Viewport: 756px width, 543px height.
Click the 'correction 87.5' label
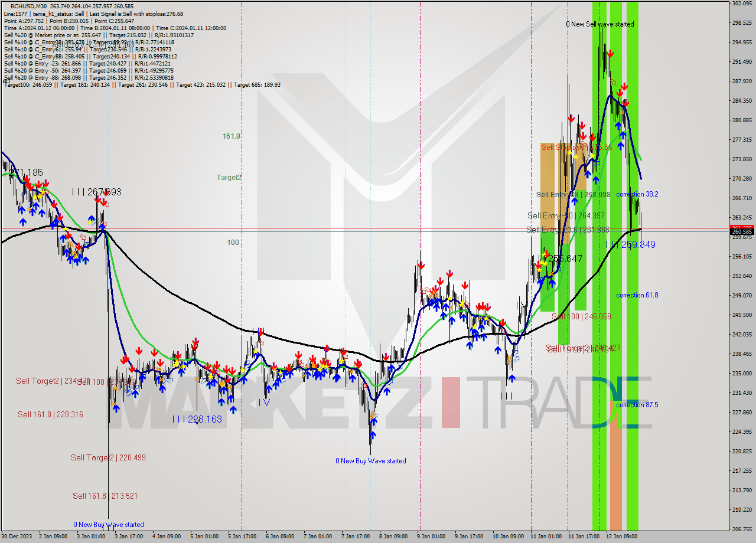click(x=637, y=405)
